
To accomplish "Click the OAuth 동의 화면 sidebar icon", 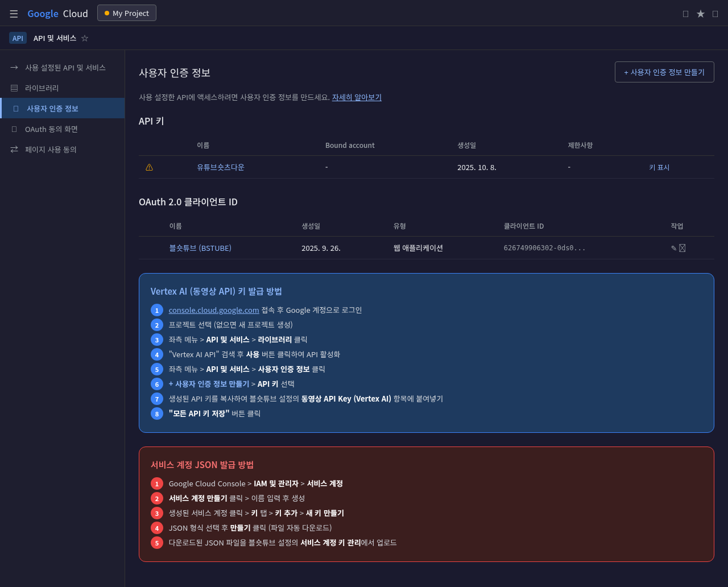I will coord(14,129).
